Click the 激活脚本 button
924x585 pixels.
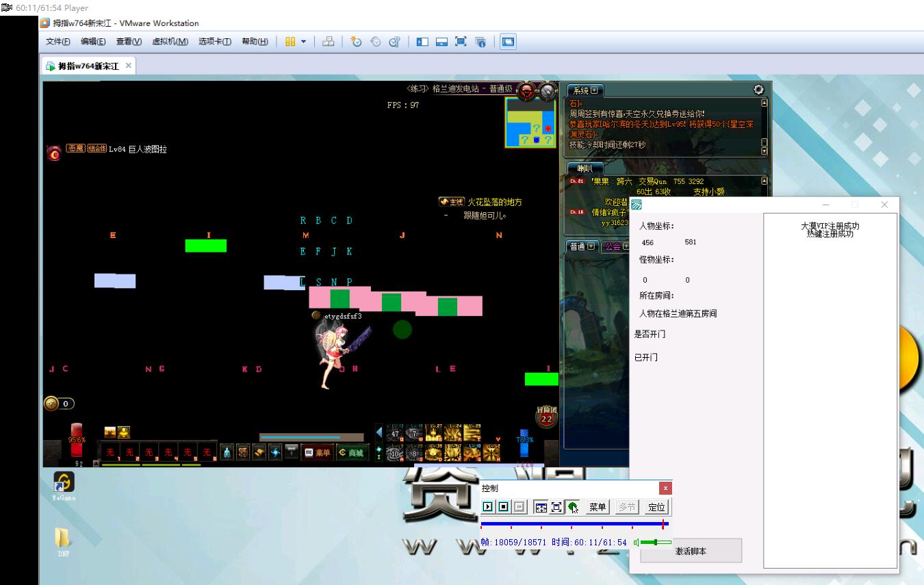pos(691,551)
